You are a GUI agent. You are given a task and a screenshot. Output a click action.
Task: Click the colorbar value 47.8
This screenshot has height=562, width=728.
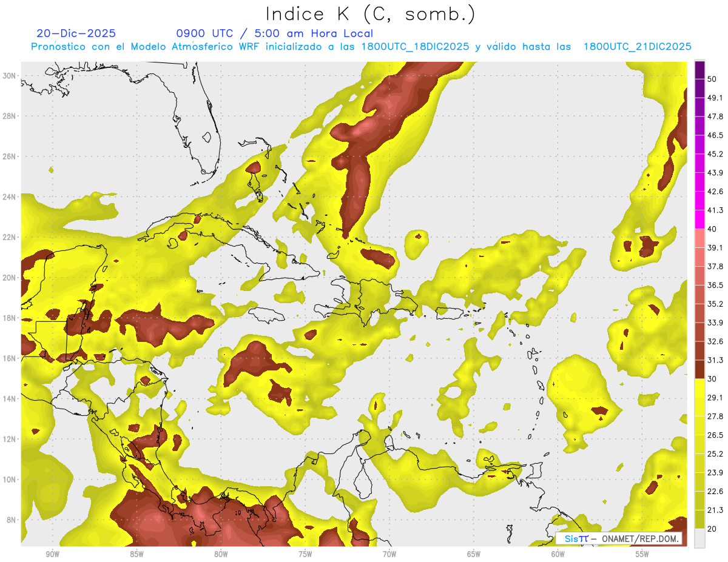point(715,116)
